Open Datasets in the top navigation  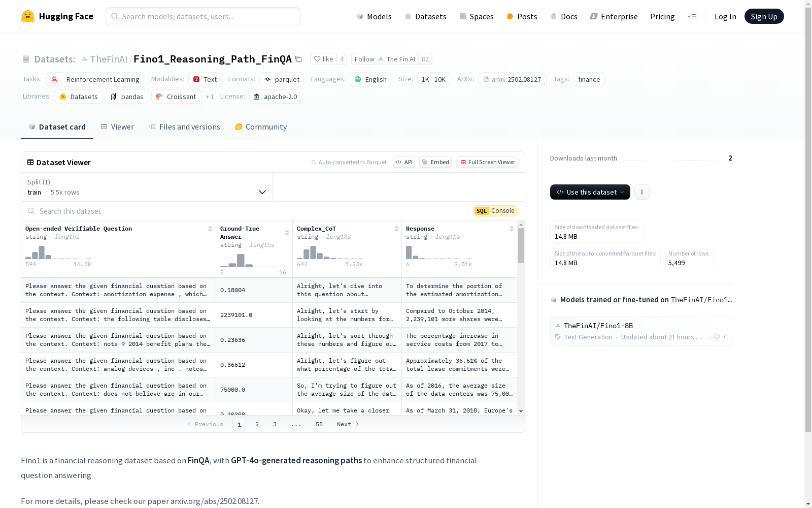point(425,16)
